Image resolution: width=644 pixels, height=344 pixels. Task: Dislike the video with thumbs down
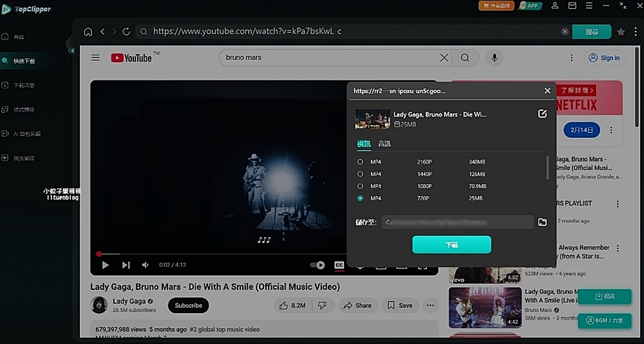pyautogui.click(x=323, y=305)
